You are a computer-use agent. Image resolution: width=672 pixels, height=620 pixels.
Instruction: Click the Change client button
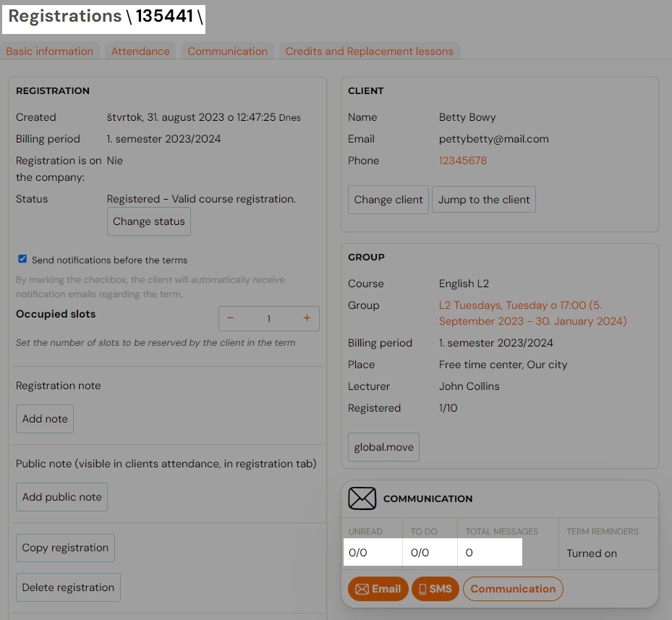click(x=388, y=200)
